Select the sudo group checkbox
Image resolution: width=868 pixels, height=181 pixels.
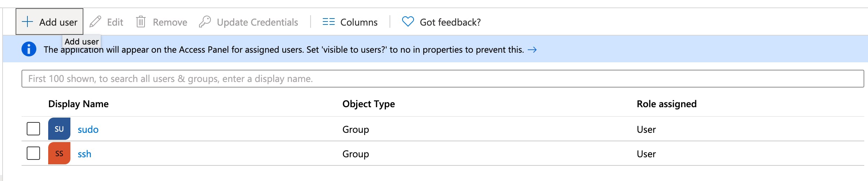[33, 129]
